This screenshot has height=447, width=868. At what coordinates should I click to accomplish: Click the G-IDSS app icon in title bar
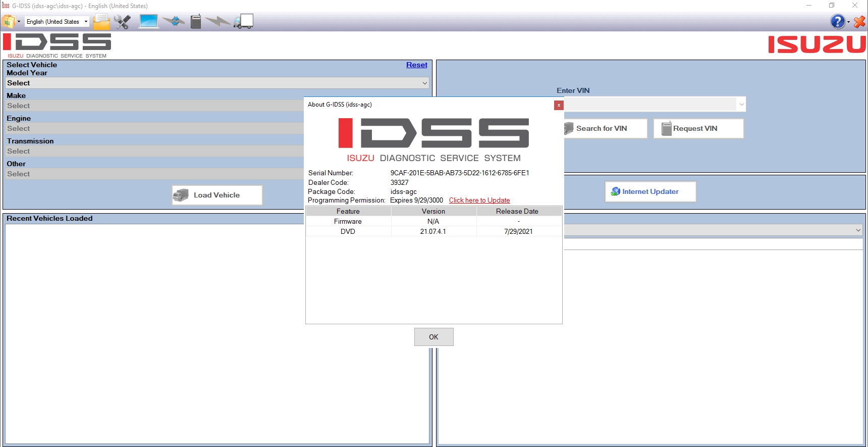point(6,6)
